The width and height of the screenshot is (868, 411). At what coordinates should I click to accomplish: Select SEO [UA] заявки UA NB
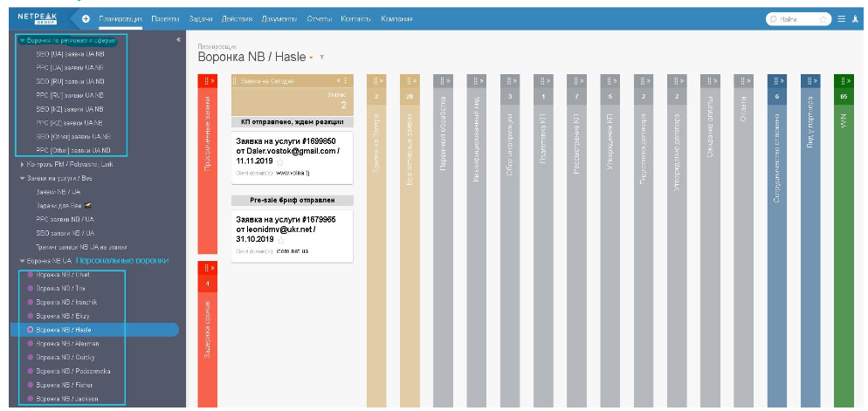click(70, 54)
